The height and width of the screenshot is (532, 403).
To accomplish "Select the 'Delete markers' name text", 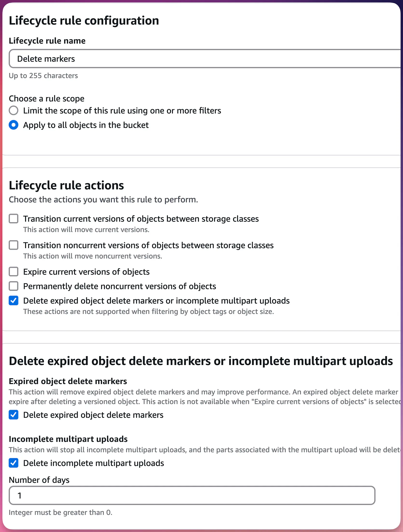I will coord(46,58).
